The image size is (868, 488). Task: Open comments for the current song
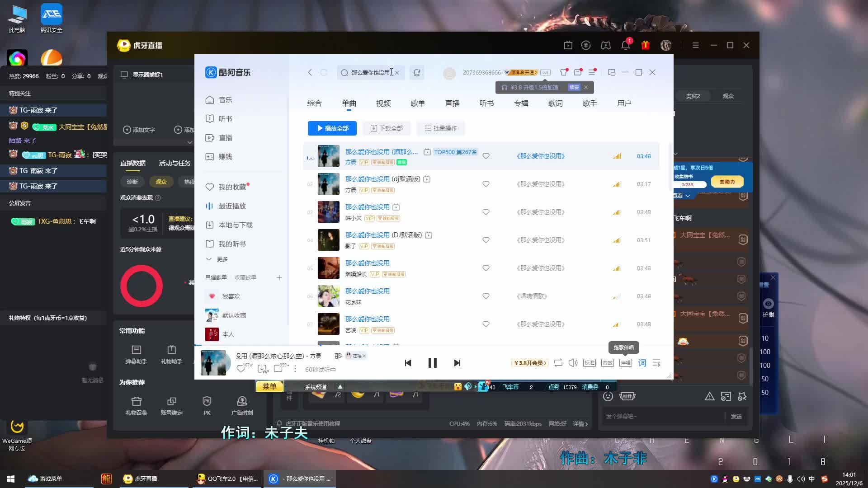click(278, 369)
